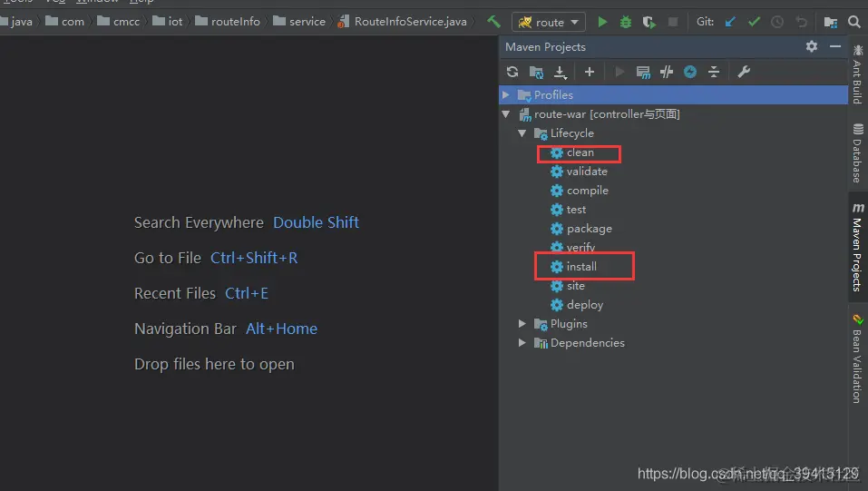868x491 pixels.
Task: Open the Ant Build side tab
Action: point(857,74)
